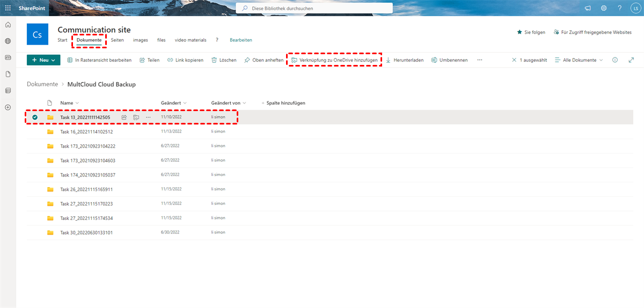This screenshot has width=644, height=308.
Task: Open Alle Dokumente view dropdown
Action: coord(579,60)
